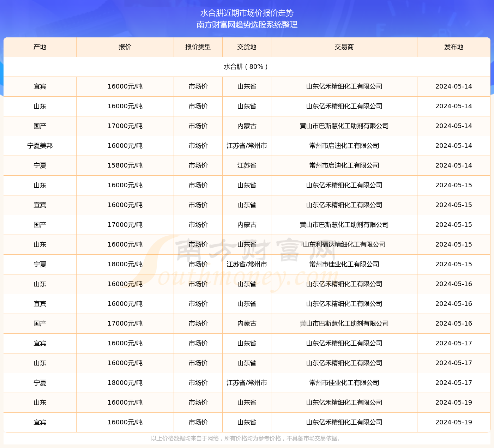Image resolution: width=494 pixels, height=448 pixels.
Task: Click 17000元/吨 price in the 2024-05-14 row
Action: click(125, 126)
